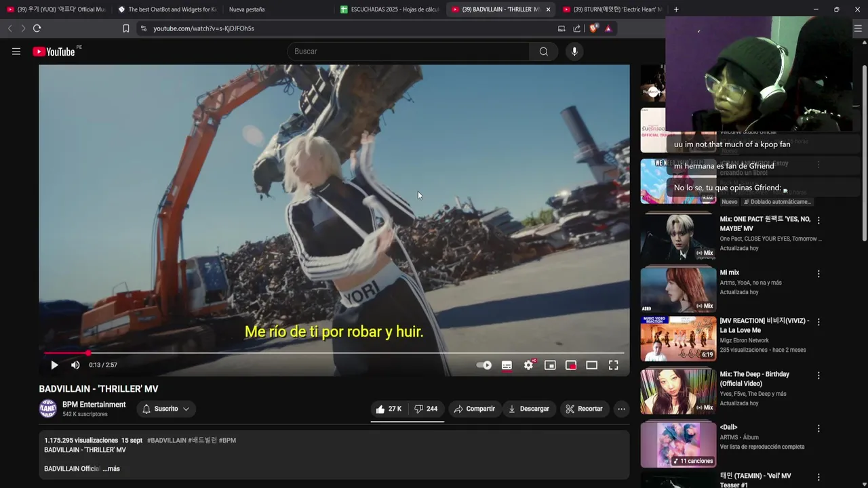868x488 pixels.
Task: Open options for VIVIZ reaction video
Action: tap(818, 322)
